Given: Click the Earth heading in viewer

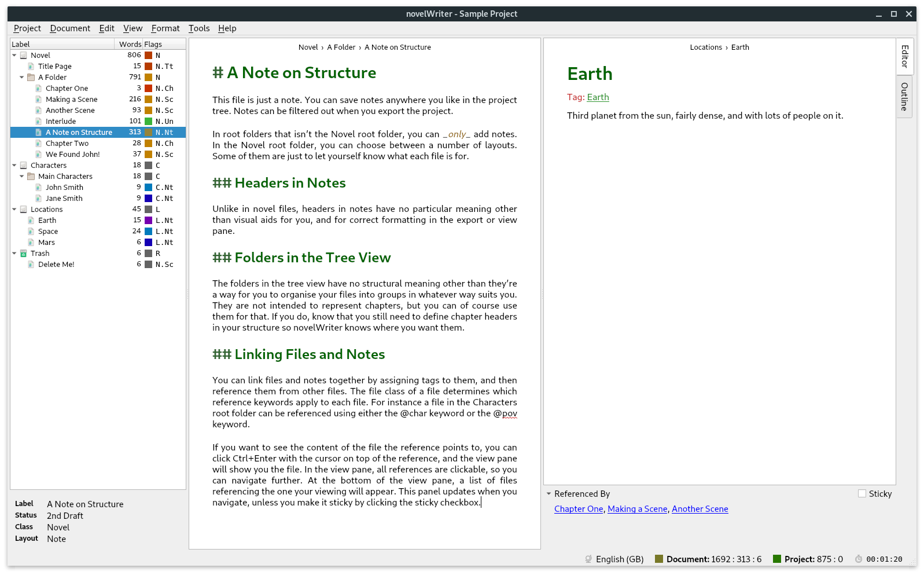Looking at the screenshot, I should pos(590,74).
